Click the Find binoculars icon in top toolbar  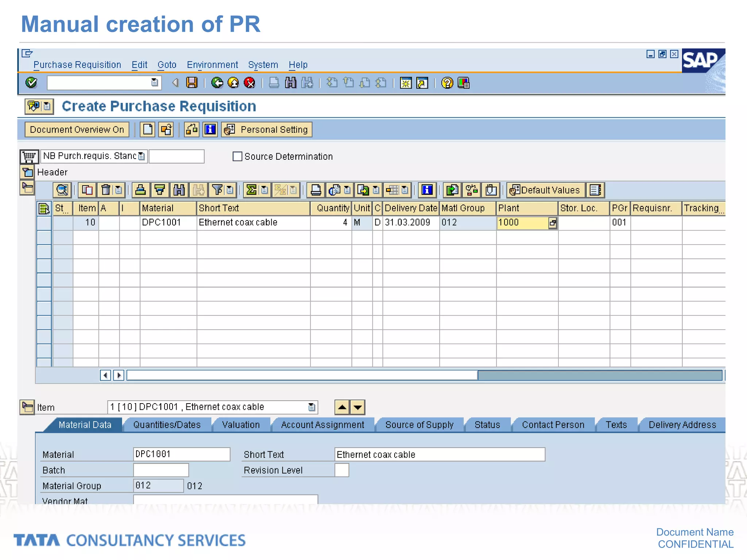[x=291, y=83]
